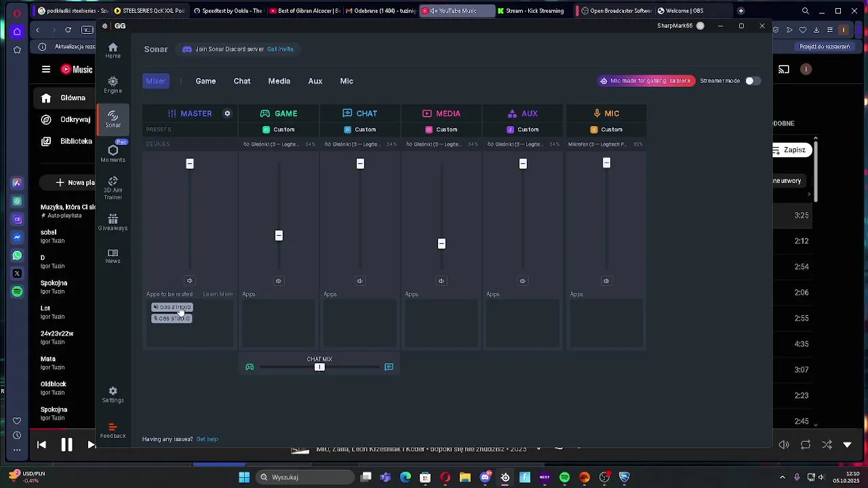Mute the Chat channel
The height and width of the screenshot is (488, 868).
[359, 281]
